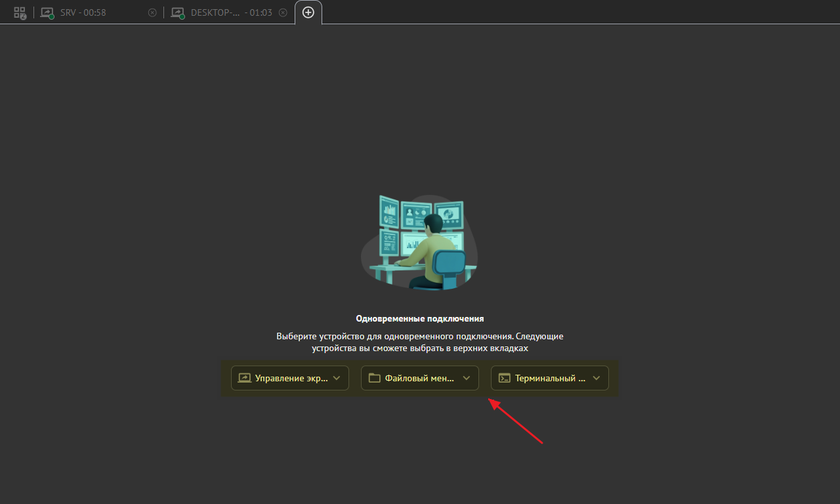Open the sessions overview grid icon

[x=20, y=12]
